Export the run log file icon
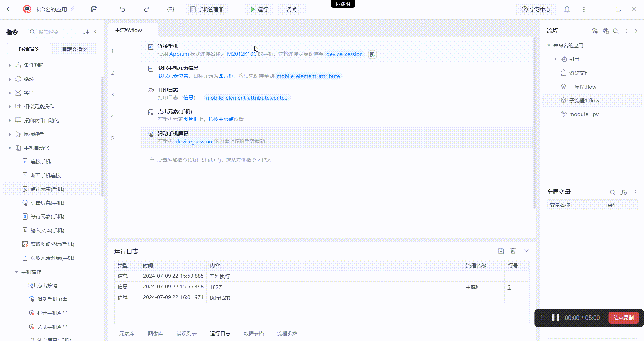This screenshot has height=341, width=644. coord(501,251)
